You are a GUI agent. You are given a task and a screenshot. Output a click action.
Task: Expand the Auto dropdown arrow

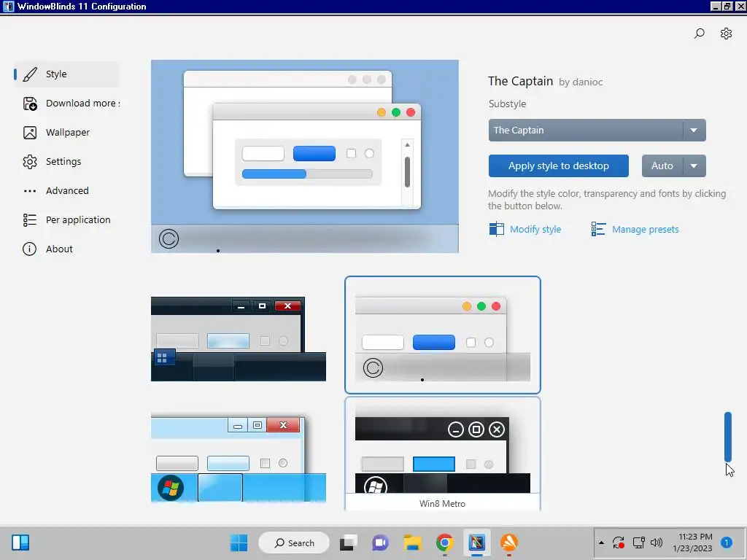[x=694, y=166]
